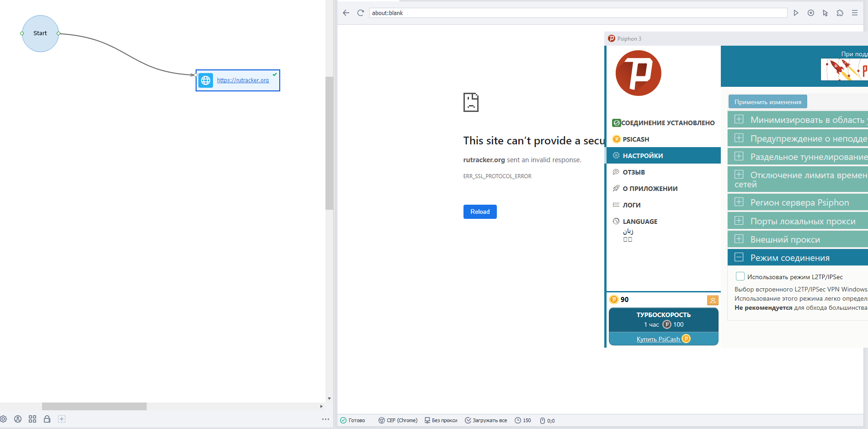Screen dimensions: 868x429
Task: Enable 'Использовать режим L2TP/IPSec' checkbox
Action: click(x=740, y=276)
